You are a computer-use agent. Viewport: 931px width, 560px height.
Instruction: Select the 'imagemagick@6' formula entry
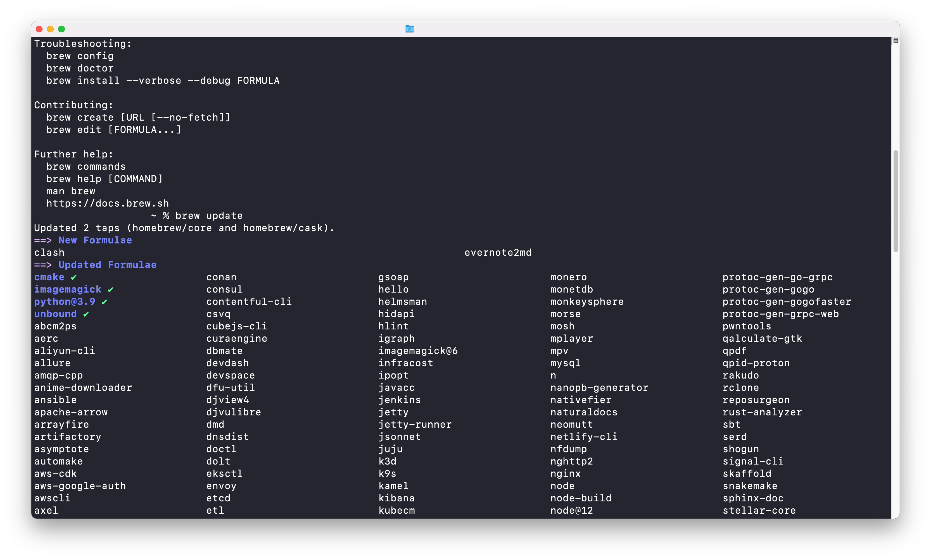click(x=418, y=351)
